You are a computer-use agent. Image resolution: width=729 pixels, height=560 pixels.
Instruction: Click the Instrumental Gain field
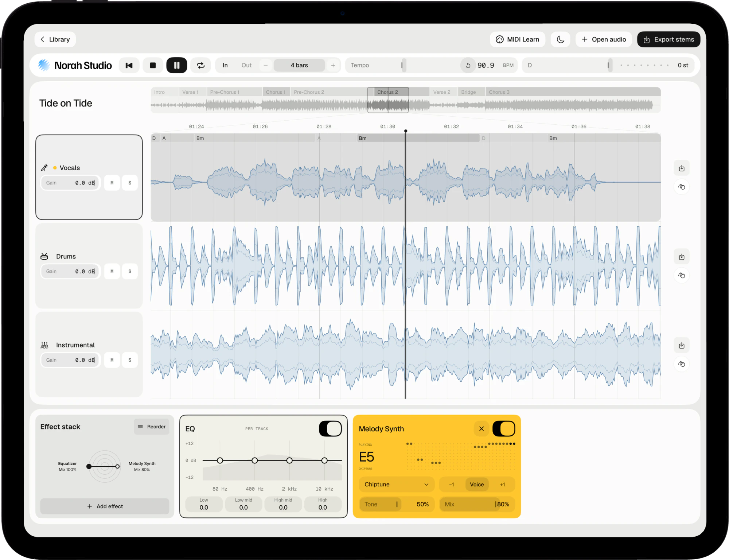click(x=70, y=360)
